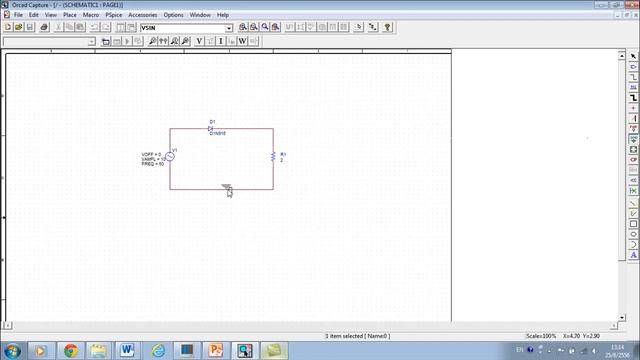Click the Windows Start button
The image size is (640, 360).
[13, 351]
